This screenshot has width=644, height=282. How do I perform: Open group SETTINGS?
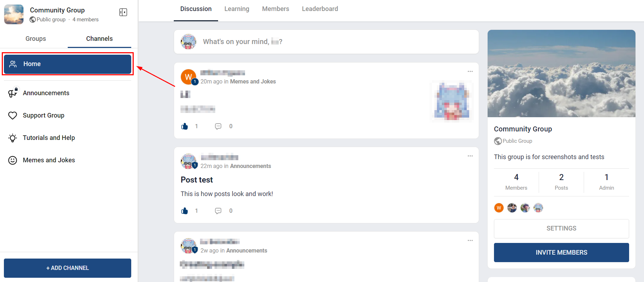pos(561,228)
